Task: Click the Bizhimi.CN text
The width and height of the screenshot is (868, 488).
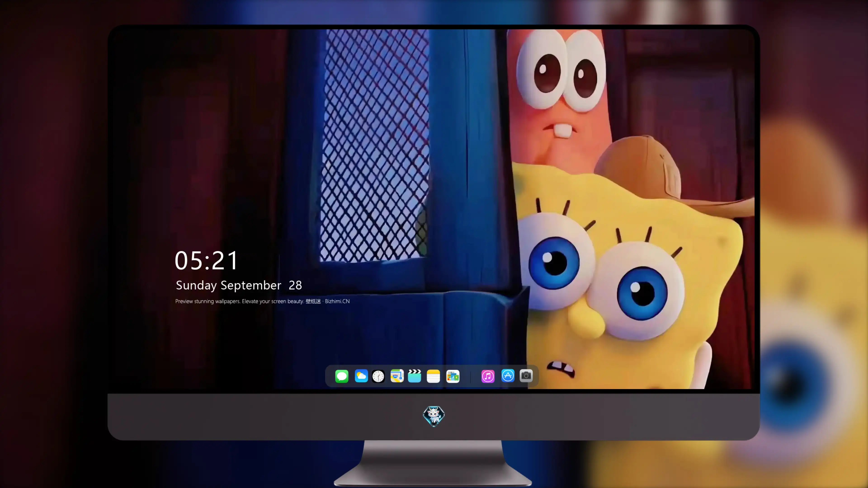Action: pos(337,301)
